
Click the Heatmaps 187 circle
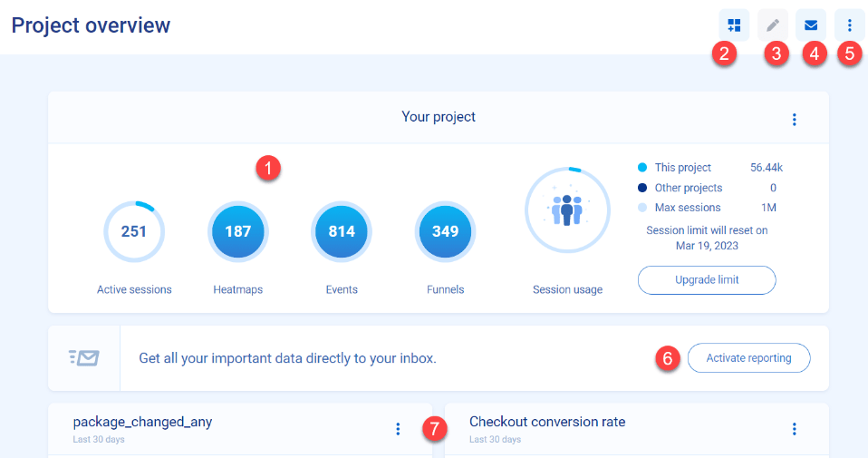[238, 231]
